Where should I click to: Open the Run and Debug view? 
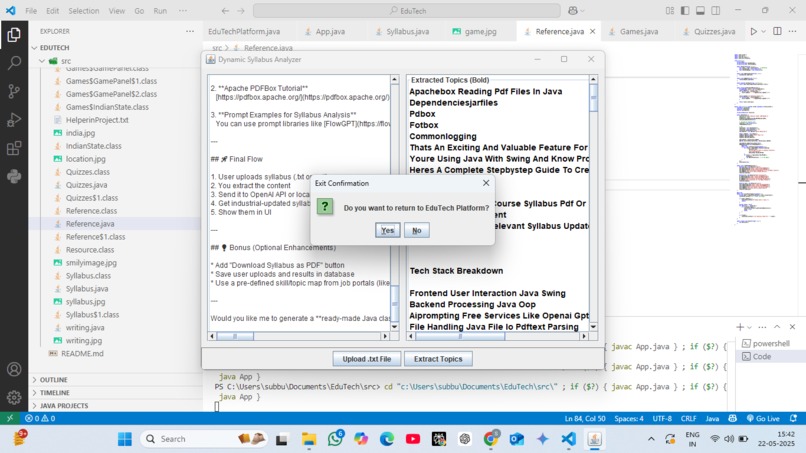pos(14,120)
